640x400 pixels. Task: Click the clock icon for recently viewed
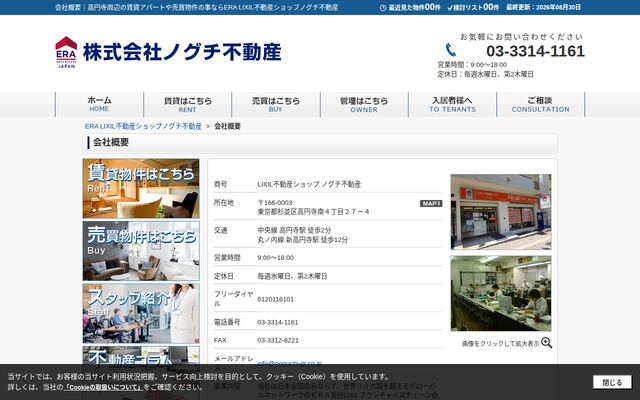tap(382, 8)
